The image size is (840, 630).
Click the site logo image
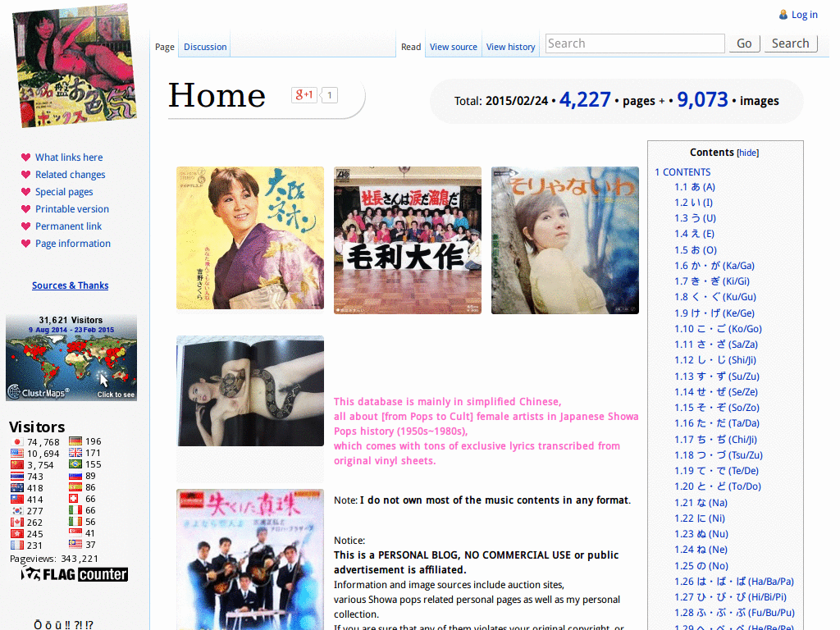click(x=75, y=66)
